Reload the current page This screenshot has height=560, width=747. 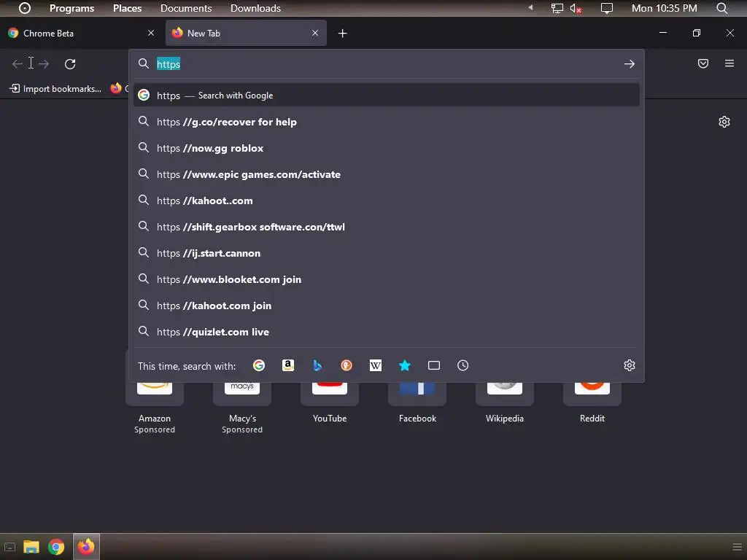(x=70, y=64)
